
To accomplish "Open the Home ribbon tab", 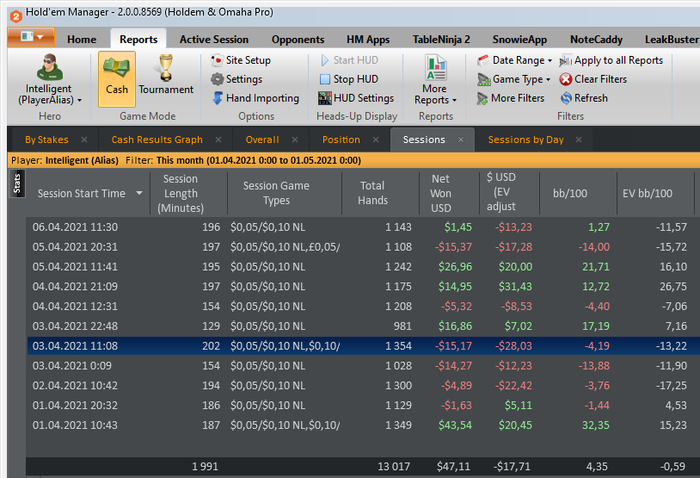I will pos(82,39).
